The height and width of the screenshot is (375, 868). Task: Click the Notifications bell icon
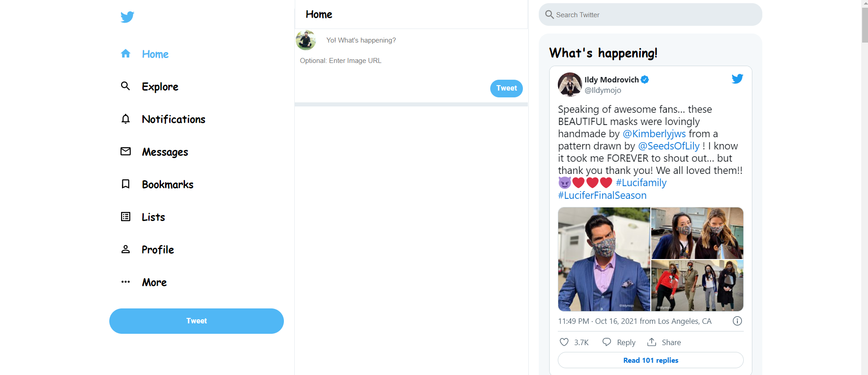[x=126, y=119]
